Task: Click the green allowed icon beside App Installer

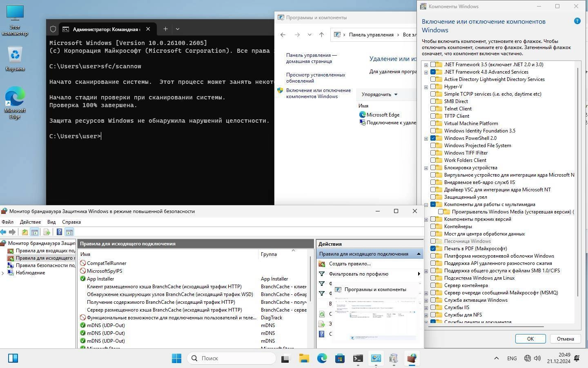Action: coord(83,279)
